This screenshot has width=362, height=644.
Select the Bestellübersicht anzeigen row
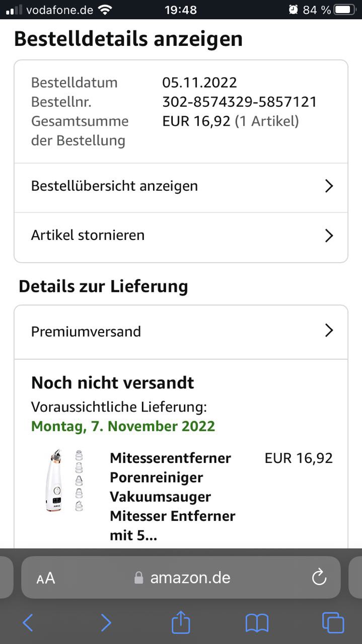coord(115,186)
